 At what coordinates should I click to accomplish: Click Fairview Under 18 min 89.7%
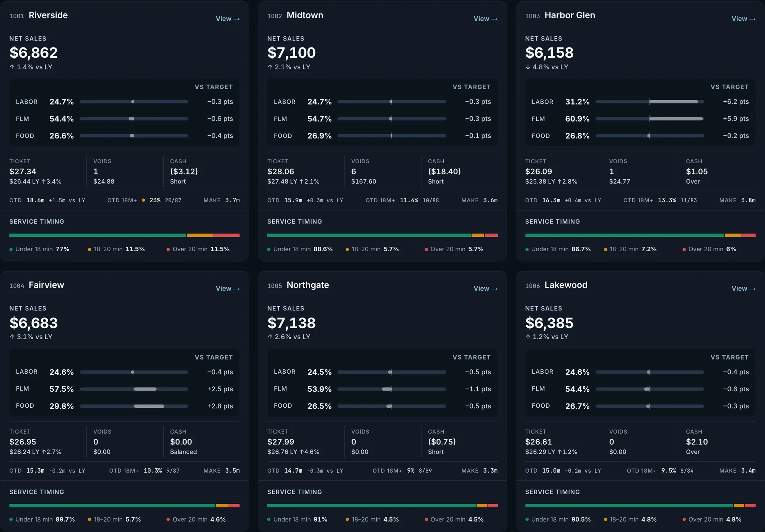coord(42,519)
